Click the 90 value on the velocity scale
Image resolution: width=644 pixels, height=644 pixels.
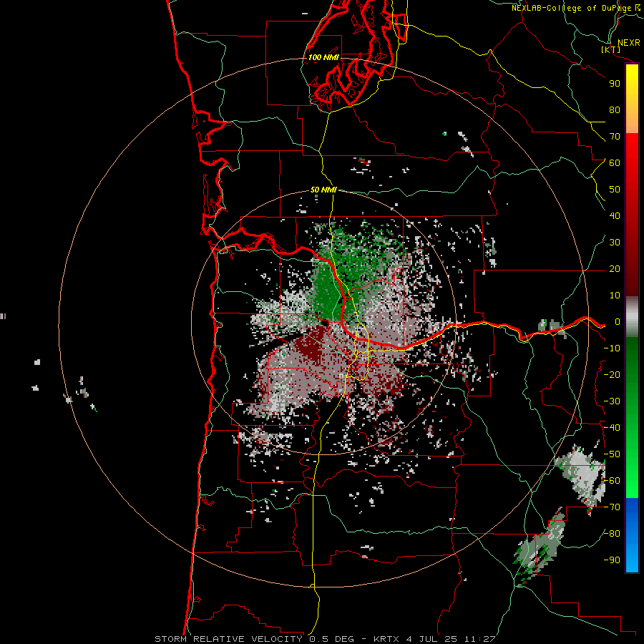pyautogui.click(x=615, y=84)
